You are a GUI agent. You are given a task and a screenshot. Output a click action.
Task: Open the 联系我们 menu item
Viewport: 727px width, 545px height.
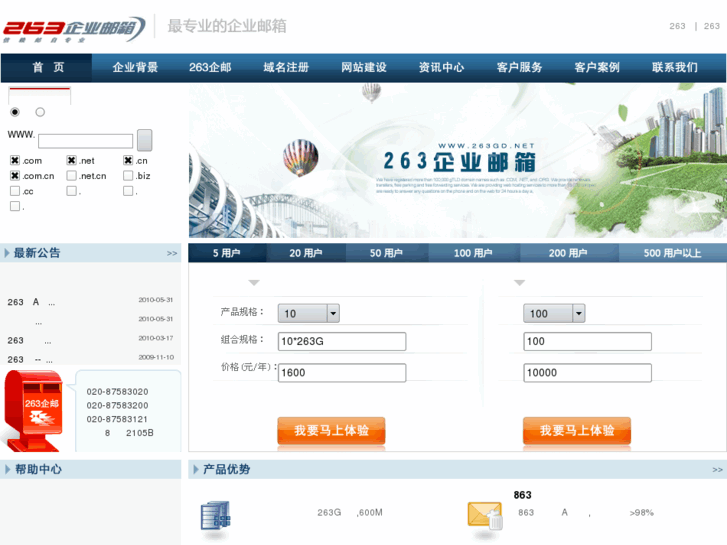[675, 68]
